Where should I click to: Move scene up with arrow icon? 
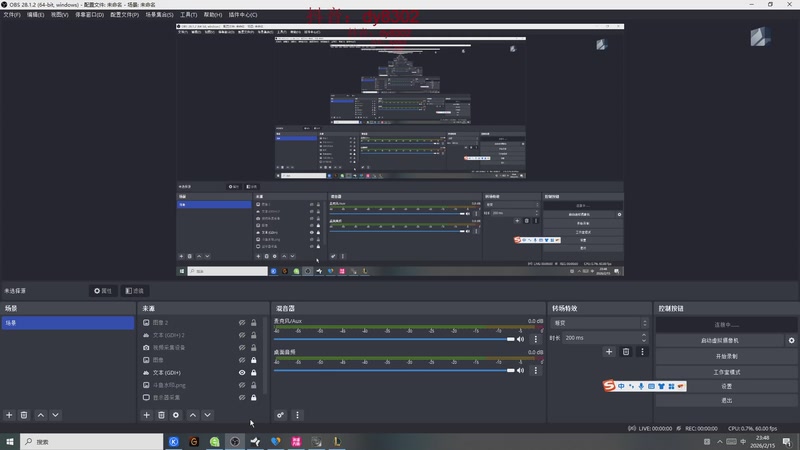[41, 415]
